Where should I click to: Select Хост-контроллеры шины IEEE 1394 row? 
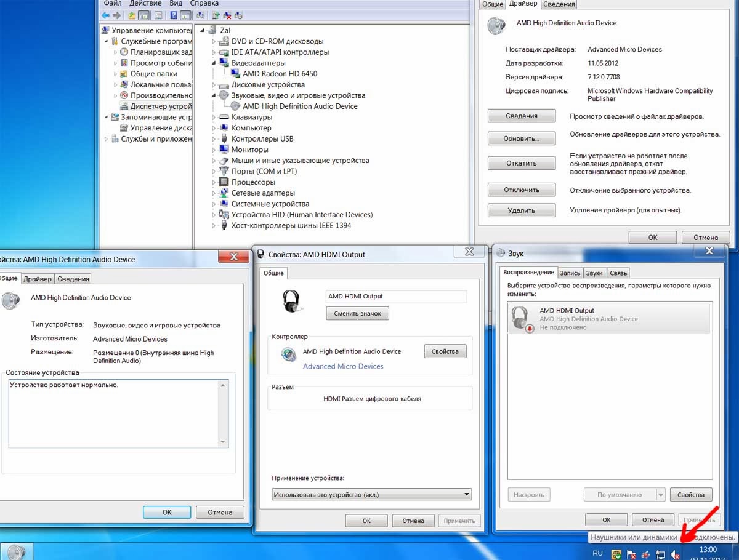pos(291,226)
